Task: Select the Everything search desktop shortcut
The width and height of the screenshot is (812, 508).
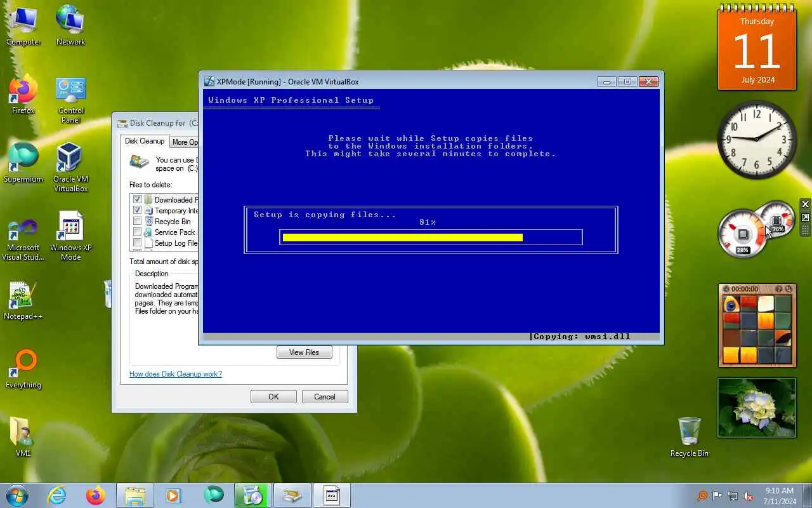Action: [x=23, y=370]
